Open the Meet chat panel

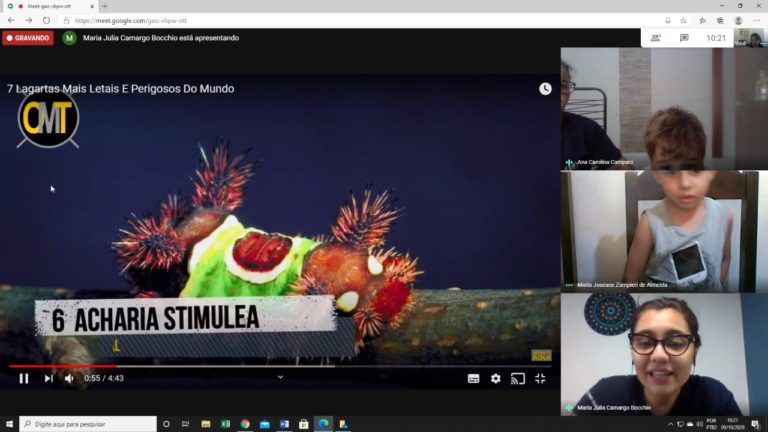(684, 38)
